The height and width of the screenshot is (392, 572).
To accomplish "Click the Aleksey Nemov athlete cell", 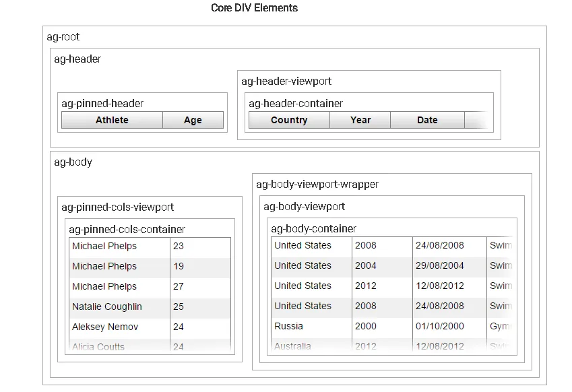I will (105, 327).
